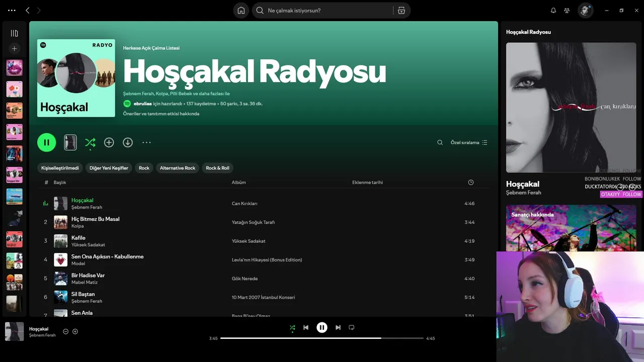Open the three-dot app menu
The width and height of the screenshot is (644, 362).
point(12,10)
